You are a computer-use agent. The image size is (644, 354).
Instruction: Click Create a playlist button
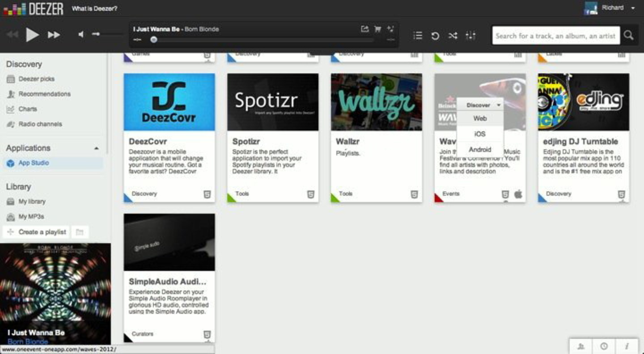[x=36, y=232]
